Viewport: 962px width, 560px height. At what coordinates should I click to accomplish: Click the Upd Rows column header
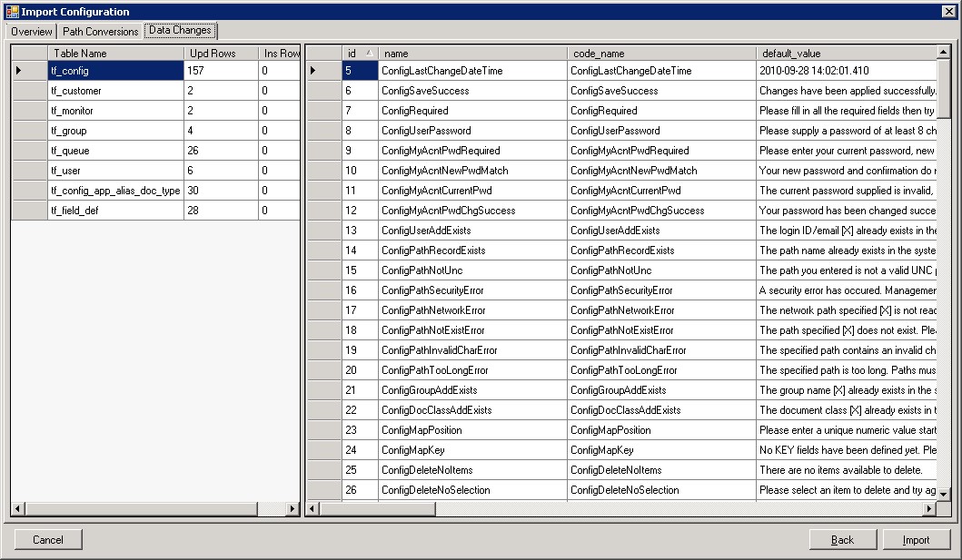[x=217, y=53]
